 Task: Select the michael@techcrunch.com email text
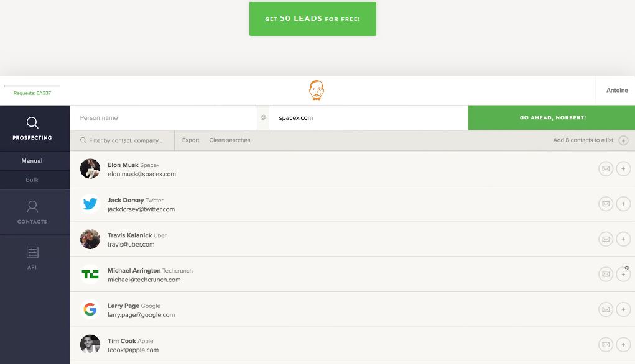click(x=144, y=280)
